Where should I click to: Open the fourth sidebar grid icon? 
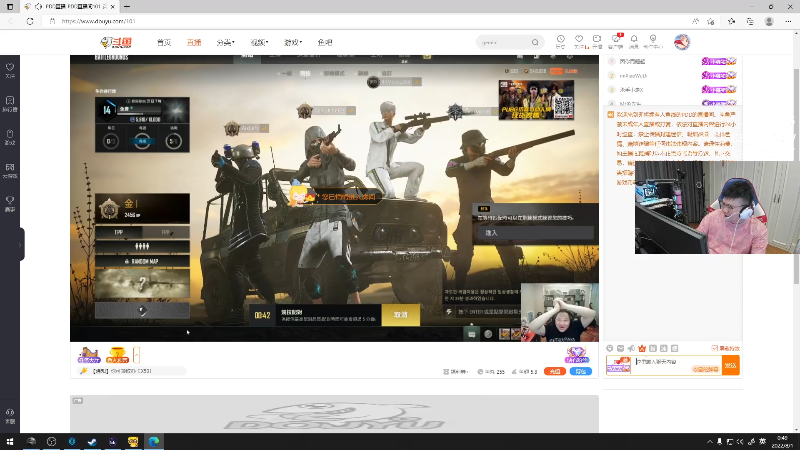(10, 170)
